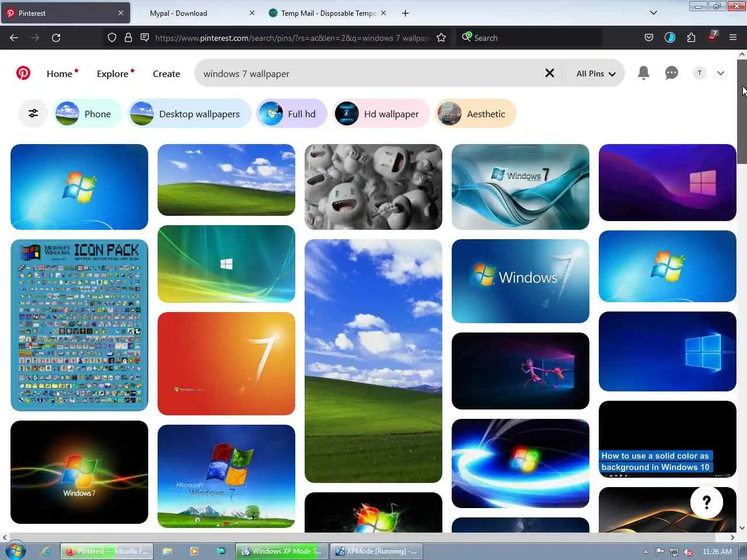Go to Pinterest Home

pyautogui.click(x=60, y=73)
